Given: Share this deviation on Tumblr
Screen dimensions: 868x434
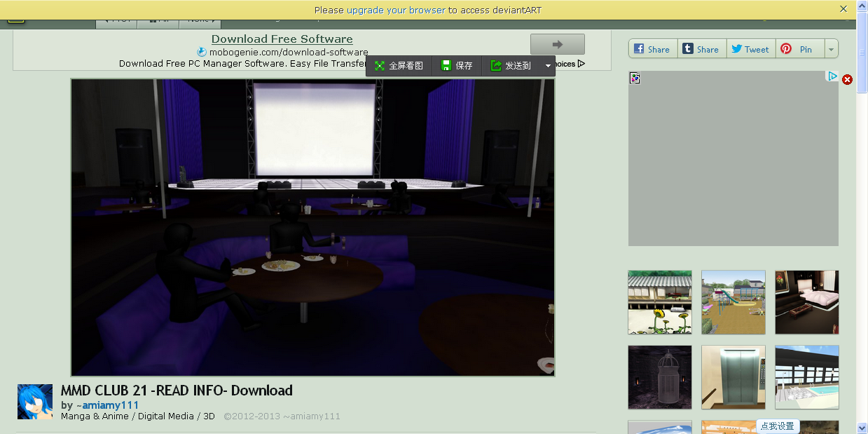Looking at the screenshot, I should [701, 49].
